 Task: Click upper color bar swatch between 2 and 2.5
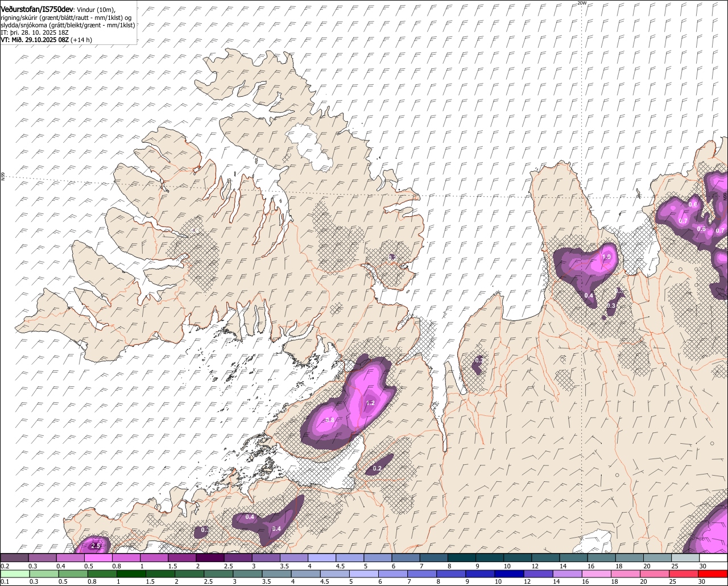coord(210,558)
